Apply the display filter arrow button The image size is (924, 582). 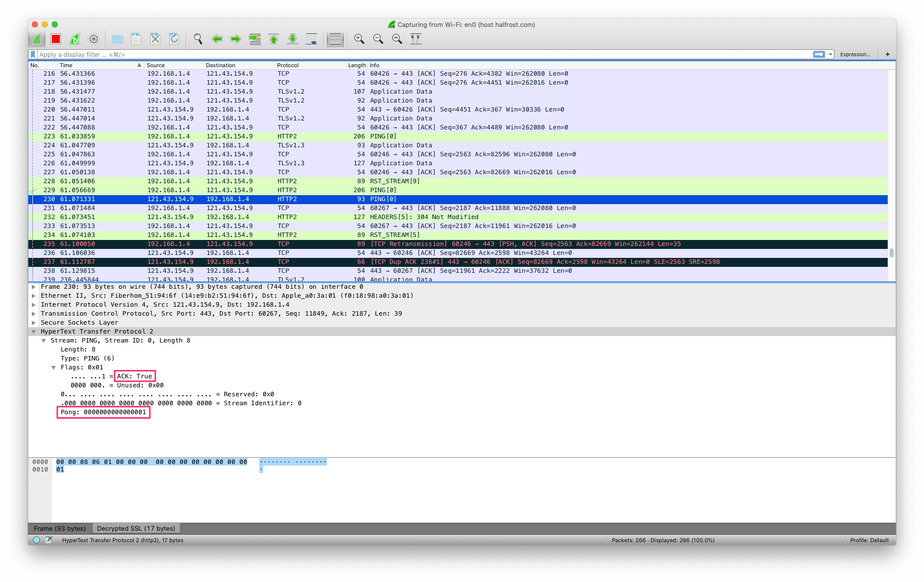pyautogui.click(x=819, y=54)
